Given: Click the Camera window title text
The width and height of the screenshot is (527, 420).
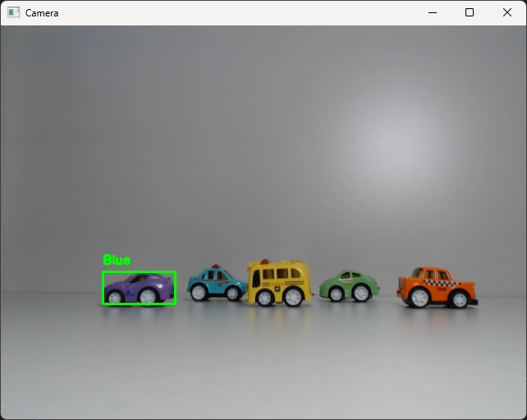Looking at the screenshot, I should coord(42,13).
